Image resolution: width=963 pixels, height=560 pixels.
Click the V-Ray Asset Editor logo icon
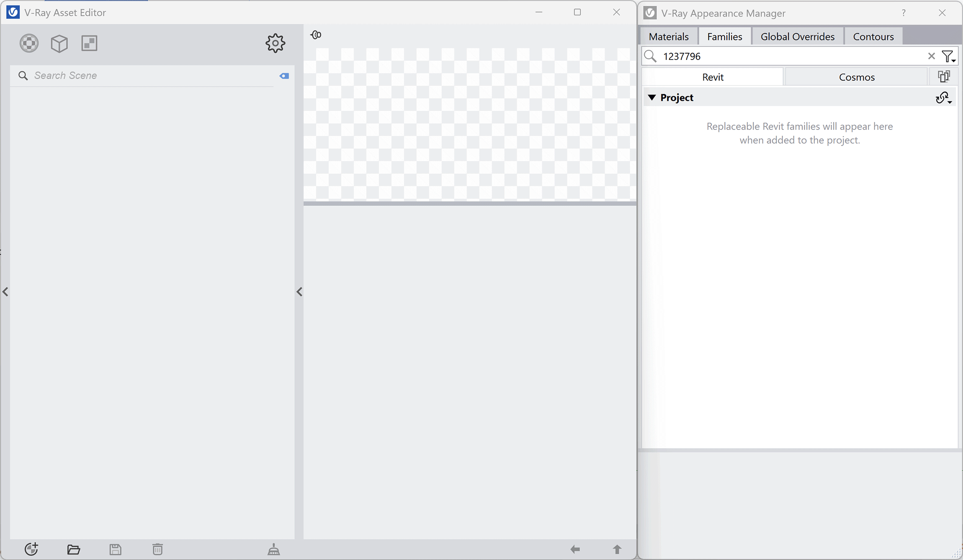coord(13,12)
